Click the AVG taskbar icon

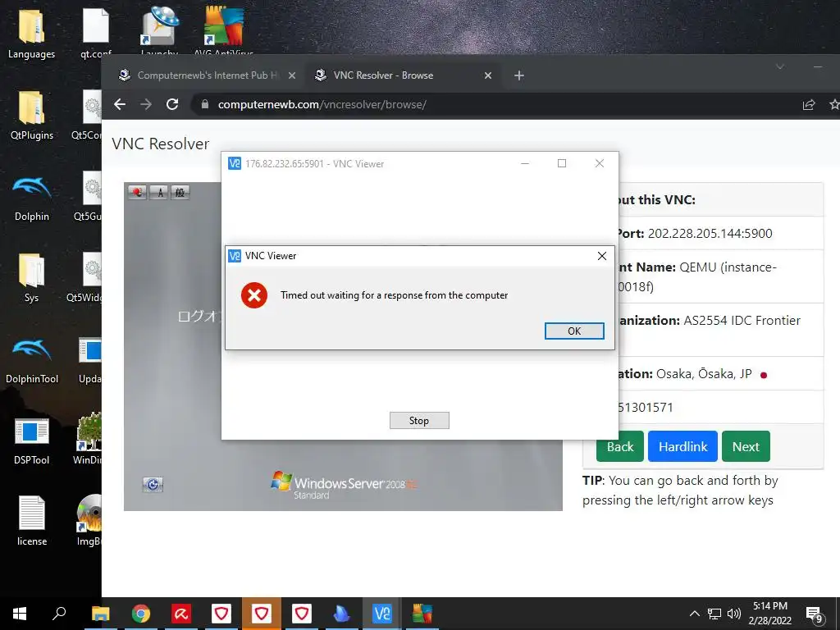[422, 614]
